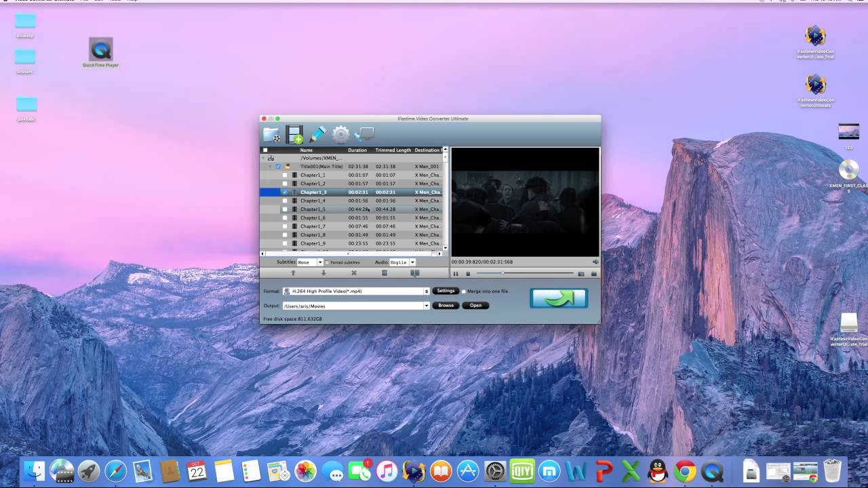Launch Safari from the Dock
The width and height of the screenshot is (868, 488).
point(115,471)
